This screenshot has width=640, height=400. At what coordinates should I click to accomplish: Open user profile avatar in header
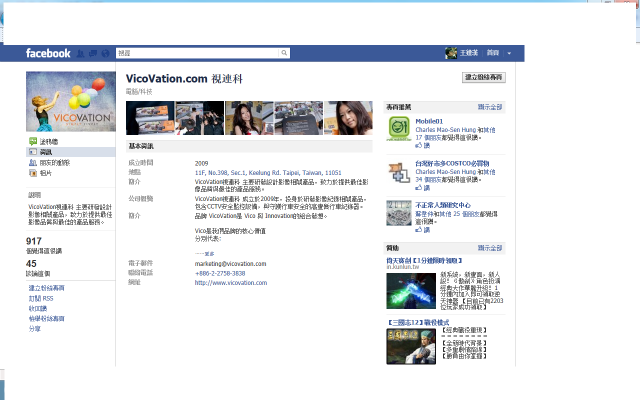pyautogui.click(x=451, y=53)
